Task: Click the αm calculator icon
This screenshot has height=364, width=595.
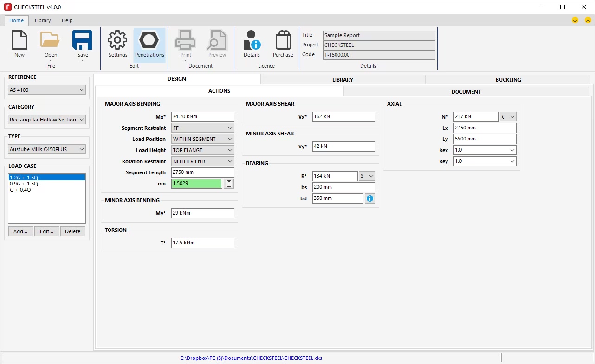Action: [229, 184]
